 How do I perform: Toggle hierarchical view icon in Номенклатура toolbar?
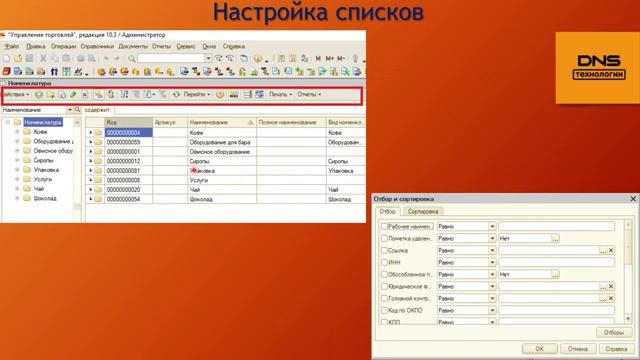coord(99,95)
